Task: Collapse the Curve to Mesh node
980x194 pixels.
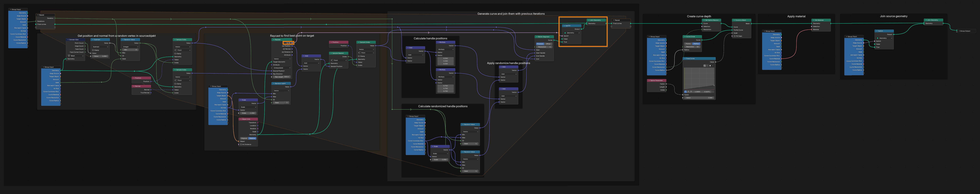Action: [734, 20]
